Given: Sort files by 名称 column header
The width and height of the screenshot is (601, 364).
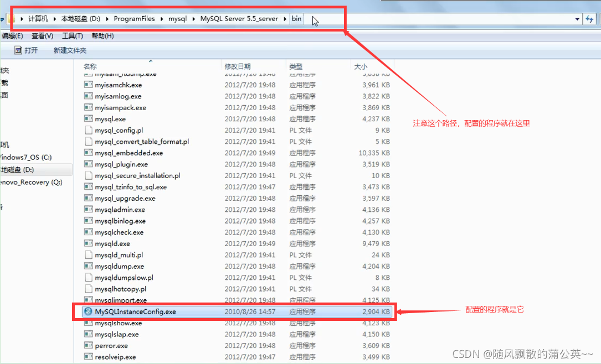Looking at the screenshot, I should point(90,66).
